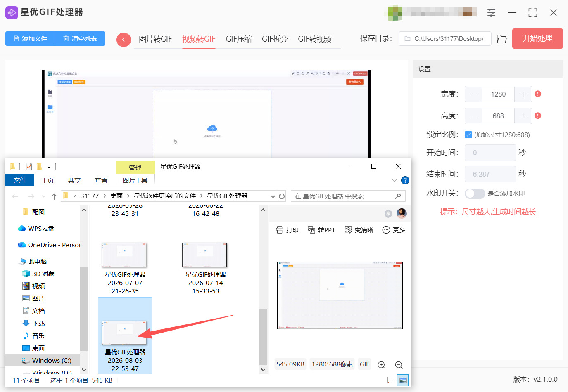Click the properties checkmark quick access icon
Image resolution: width=568 pixels, height=392 pixels.
[x=29, y=167]
